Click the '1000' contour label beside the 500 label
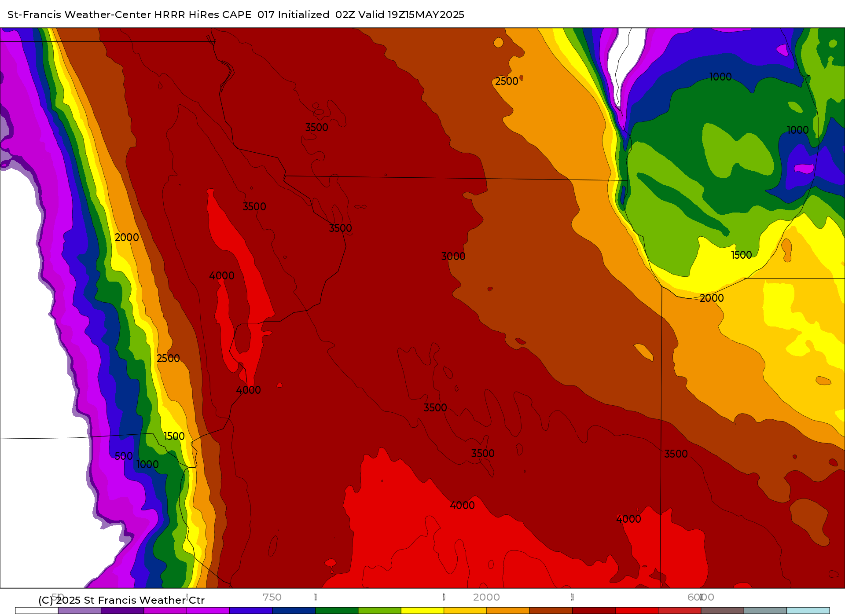This screenshot has width=845, height=616. click(x=147, y=465)
